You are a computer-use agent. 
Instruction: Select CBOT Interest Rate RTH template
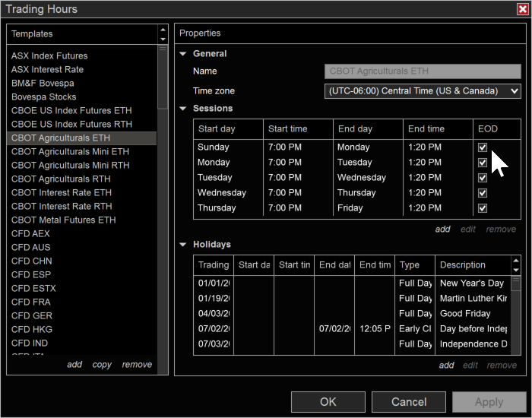pyautogui.click(x=81, y=206)
